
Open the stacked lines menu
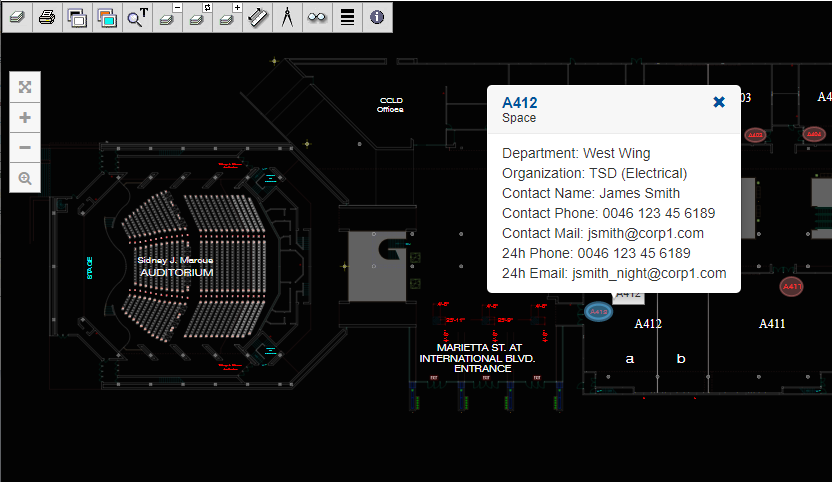(347, 17)
